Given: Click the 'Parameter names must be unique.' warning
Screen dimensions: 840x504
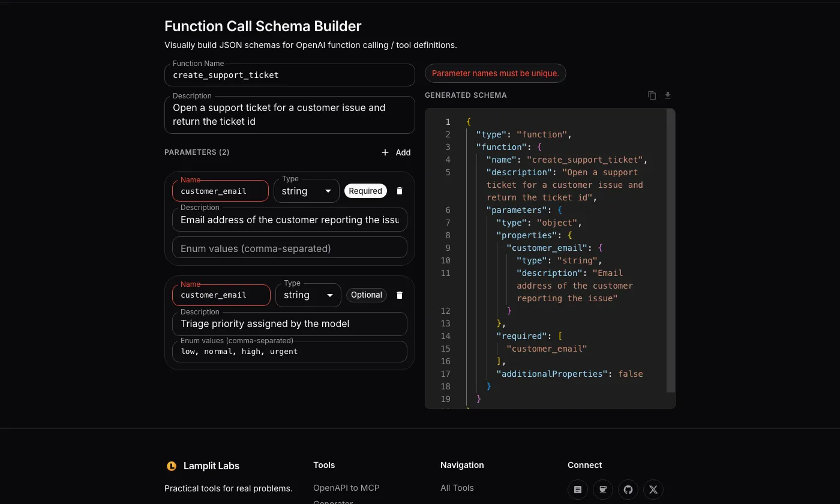Looking at the screenshot, I should click(x=496, y=73).
